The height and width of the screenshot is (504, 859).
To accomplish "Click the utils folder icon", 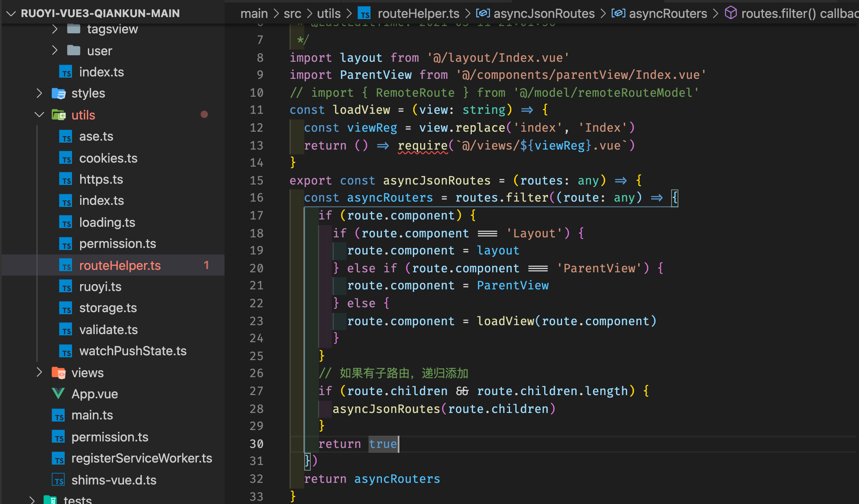I will [x=59, y=115].
